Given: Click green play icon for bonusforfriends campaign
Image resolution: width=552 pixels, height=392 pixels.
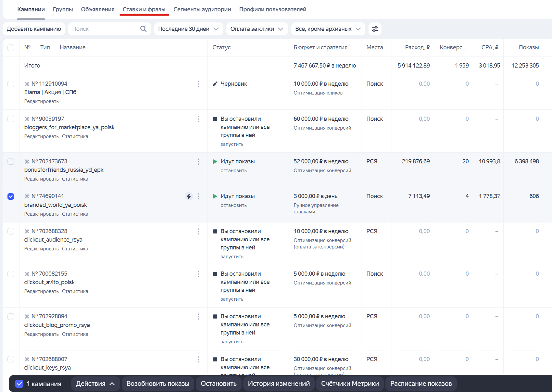Looking at the screenshot, I should pos(215,161).
